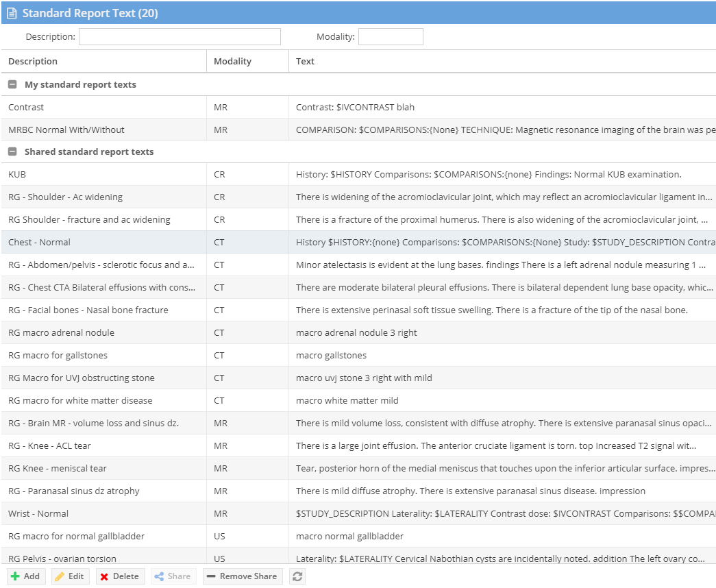Click the Remove Share button

point(243,576)
